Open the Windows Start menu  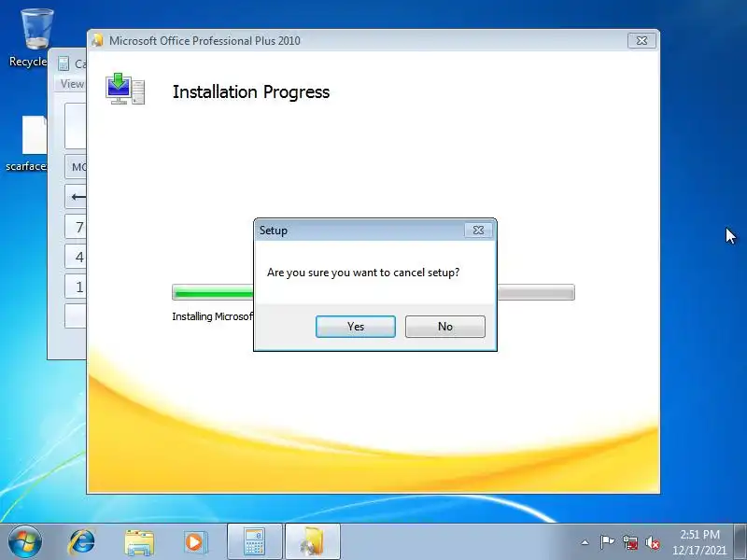point(25,541)
